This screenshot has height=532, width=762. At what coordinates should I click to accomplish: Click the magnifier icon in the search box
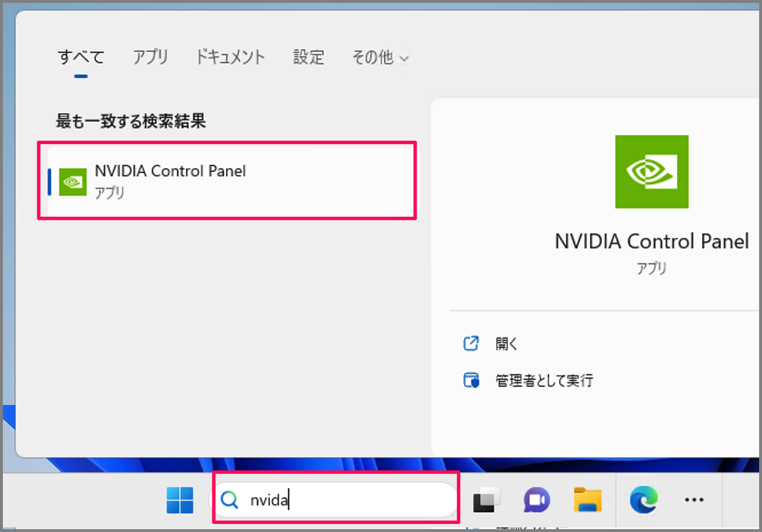pyautogui.click(x=230, y=500)
